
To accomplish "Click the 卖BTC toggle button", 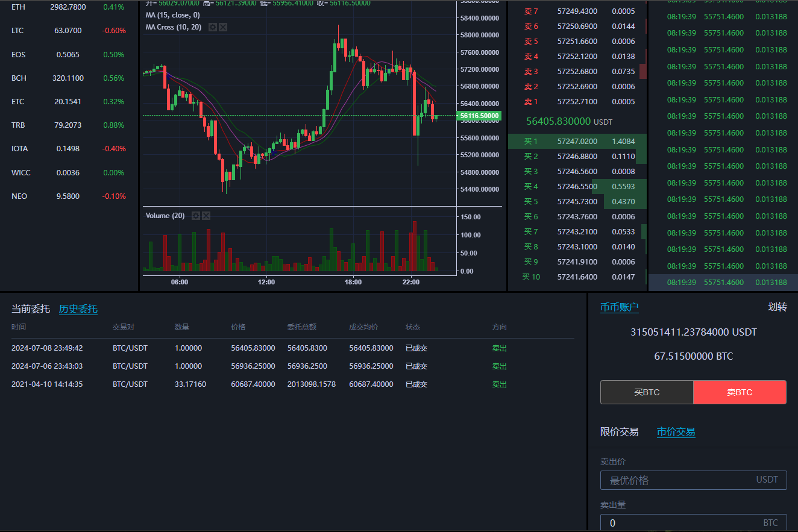I will tap(740, 392).
